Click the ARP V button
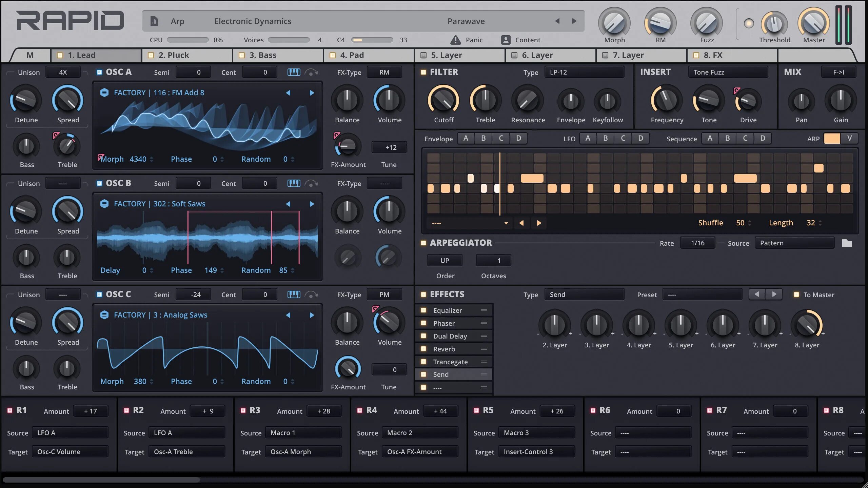868x488 pixels. coord(849,138)
